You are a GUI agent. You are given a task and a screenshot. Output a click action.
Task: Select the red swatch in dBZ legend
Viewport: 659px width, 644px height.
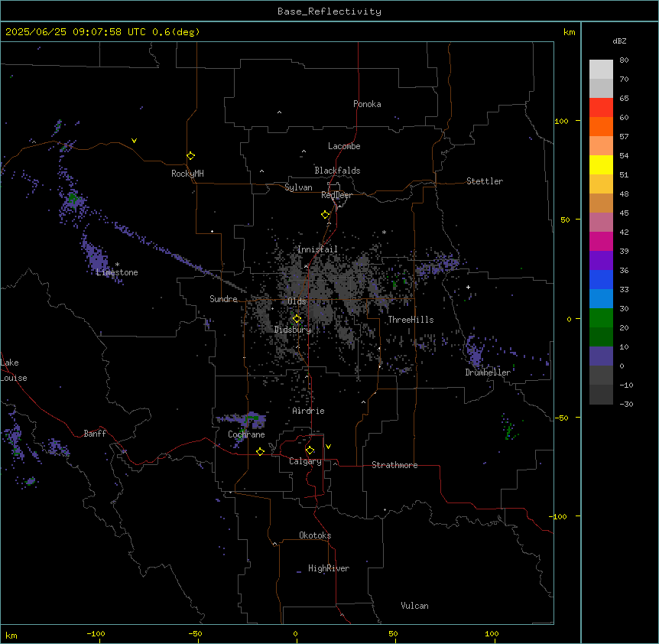tap(601, 108)
